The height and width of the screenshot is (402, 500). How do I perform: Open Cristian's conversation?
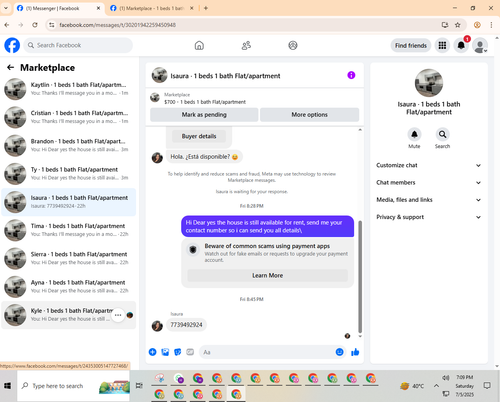pos(69,117)
